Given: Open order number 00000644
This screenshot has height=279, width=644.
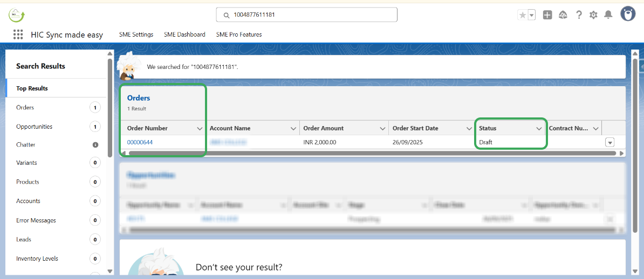Looking at the screenshot, I should pyautogui.click(x=140, y=142).
